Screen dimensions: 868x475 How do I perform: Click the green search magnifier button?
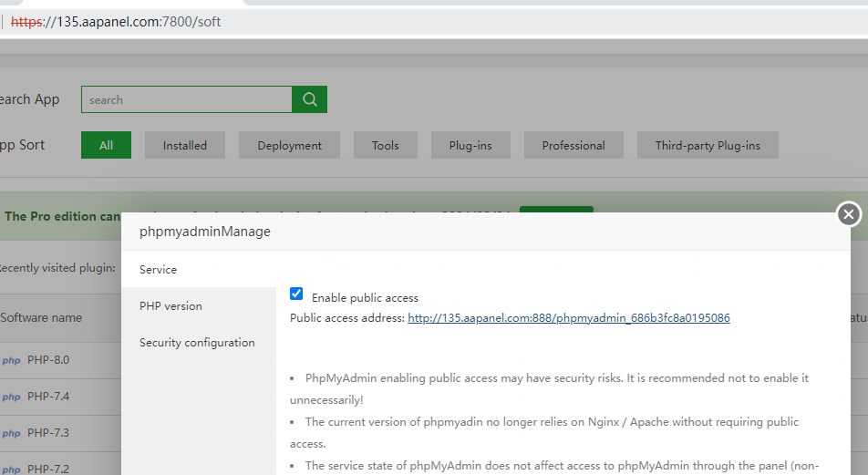click(309, 99)
